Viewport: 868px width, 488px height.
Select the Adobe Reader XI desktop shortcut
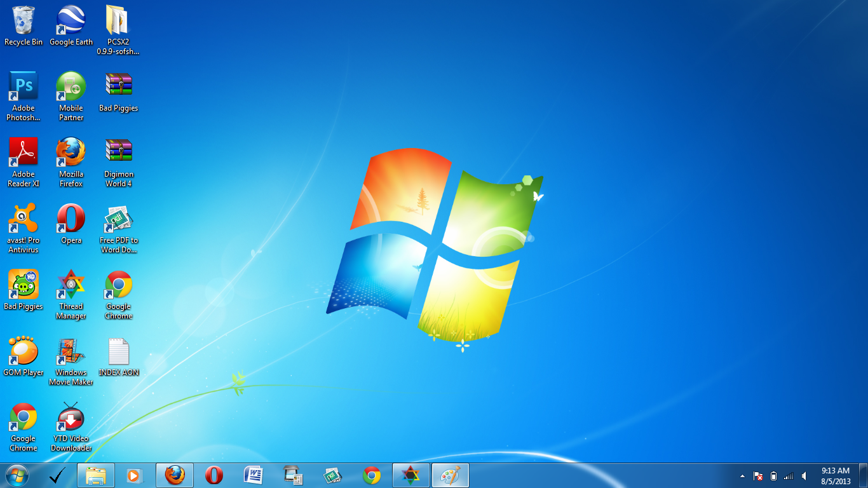click(x=24, y=163)
